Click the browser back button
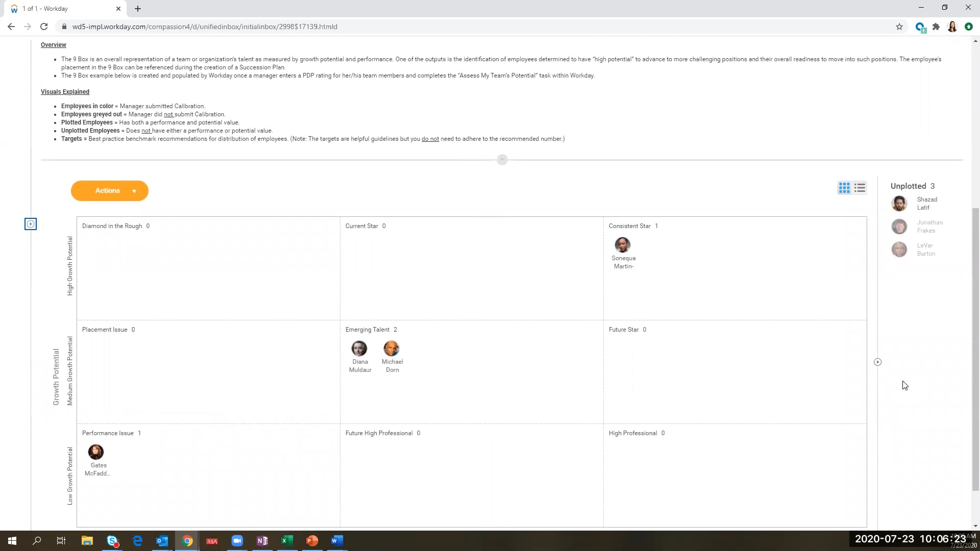Image resolution: width=980 pixels, height=551 pixels. (x=11, y=27)
